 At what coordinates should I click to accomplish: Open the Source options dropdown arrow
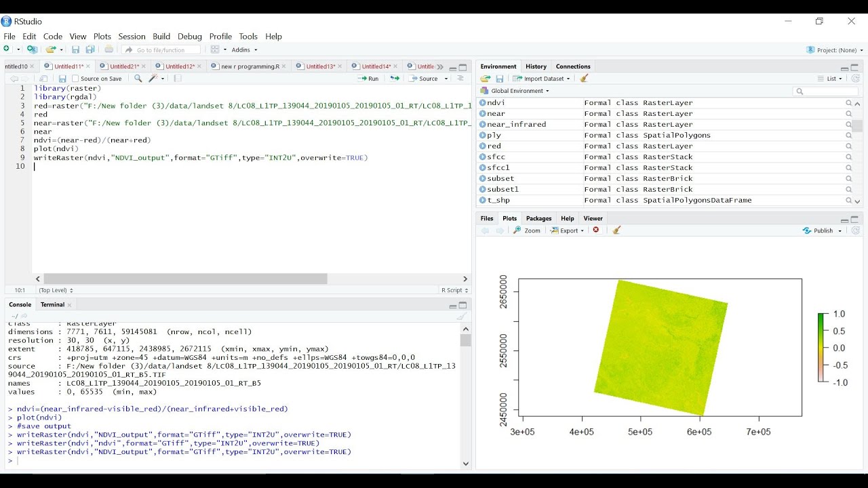[446, 79]
